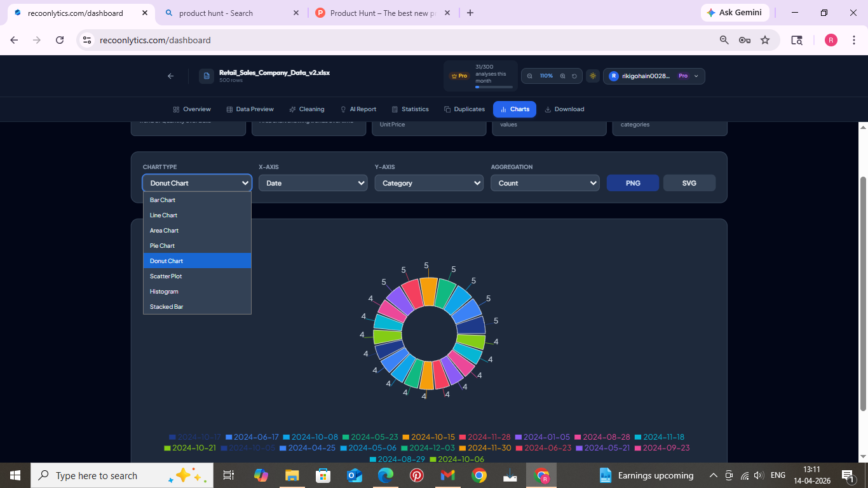Click the browser zoom magnifier icon
The height and width of the screenshot is (488, 868).
click(x=724, y=40)
